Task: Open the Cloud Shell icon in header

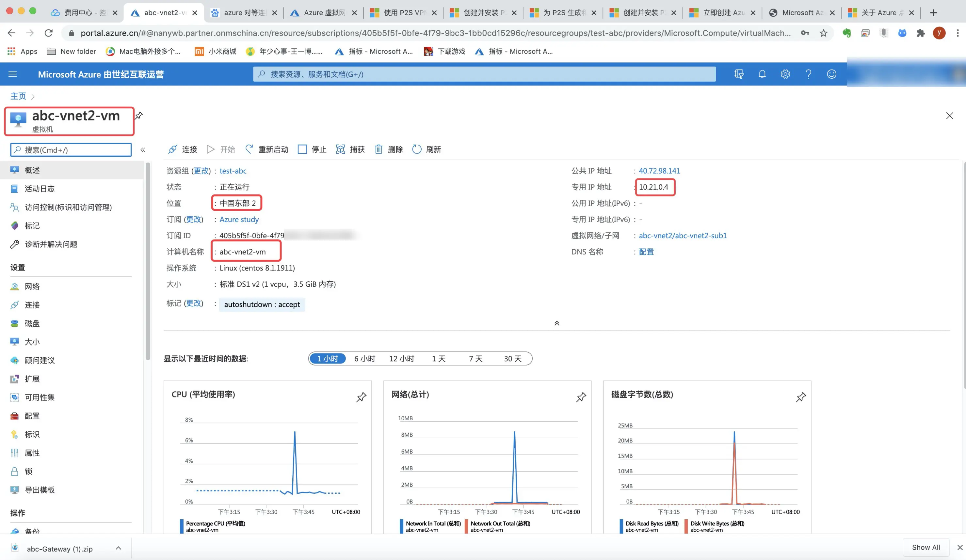Action: point(739,74)
